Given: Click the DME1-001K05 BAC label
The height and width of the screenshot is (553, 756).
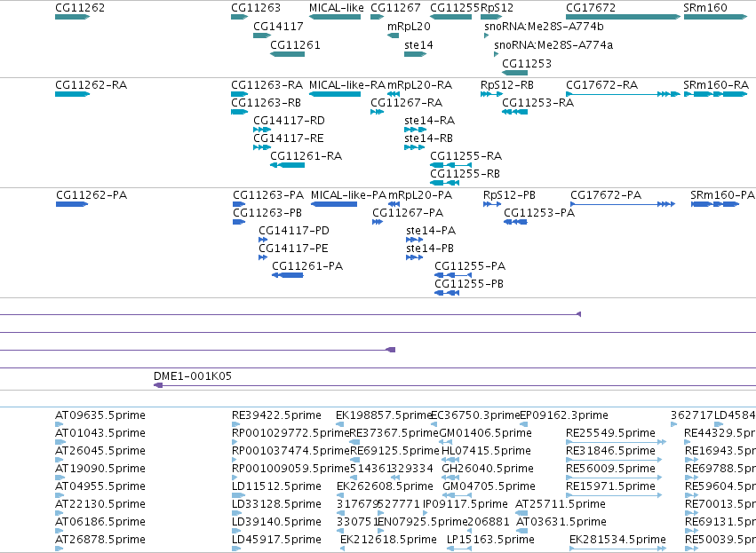Looking at the screenshot, I should click(x=193, y=376).
